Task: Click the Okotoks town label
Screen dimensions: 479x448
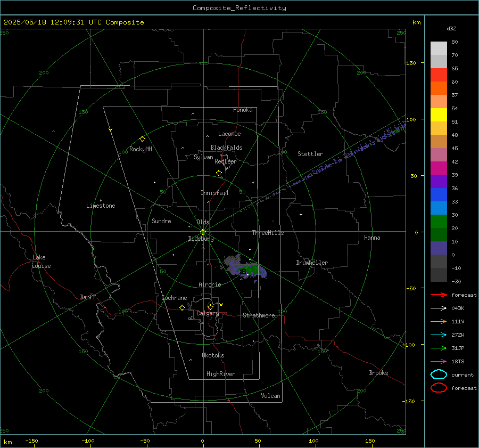Action: [x=213, y=355]
